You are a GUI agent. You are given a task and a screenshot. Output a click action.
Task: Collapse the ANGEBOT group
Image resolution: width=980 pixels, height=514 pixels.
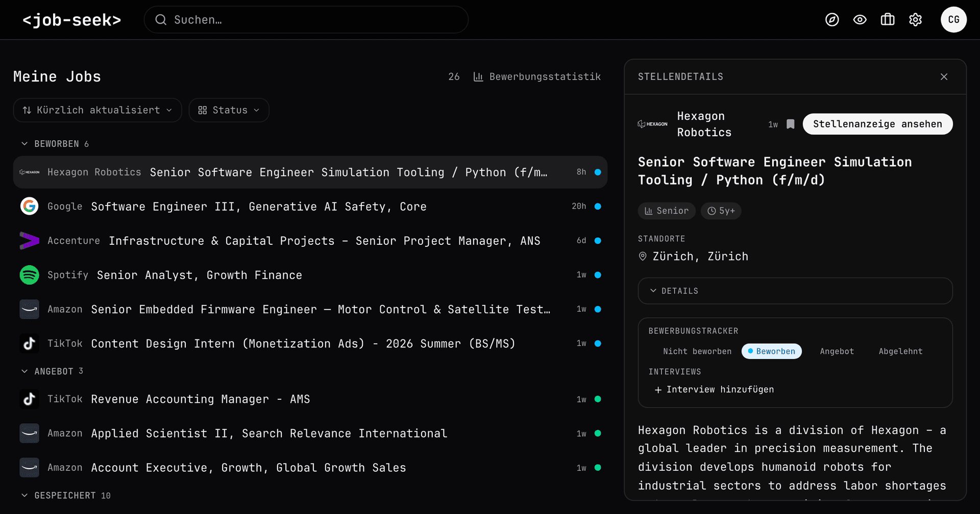tap(52, 371)
